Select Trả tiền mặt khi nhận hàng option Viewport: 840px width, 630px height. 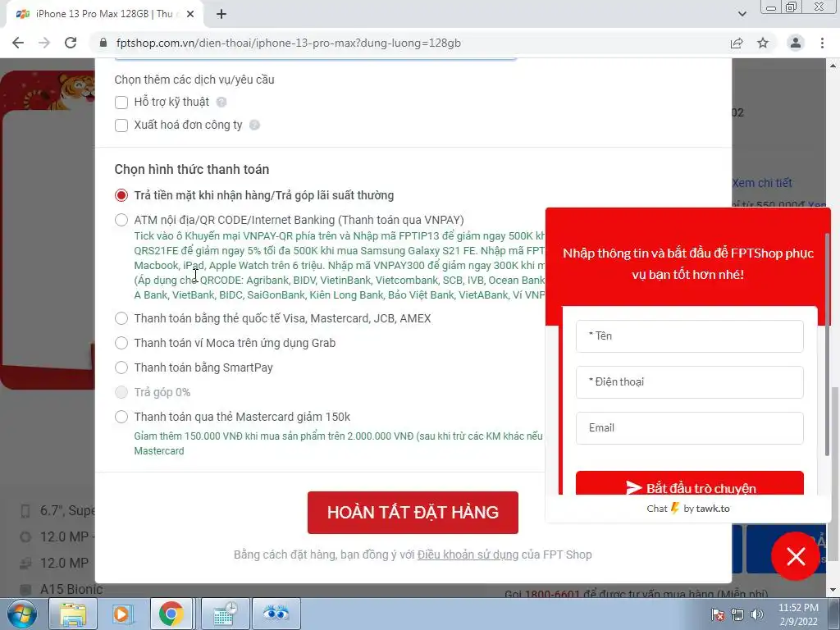(121, 195)
